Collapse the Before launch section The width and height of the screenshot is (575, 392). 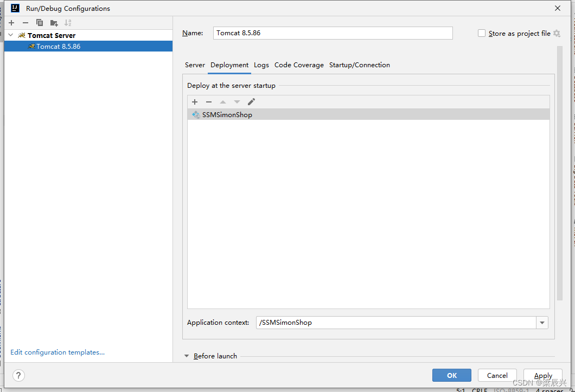[x=187, y=356]
